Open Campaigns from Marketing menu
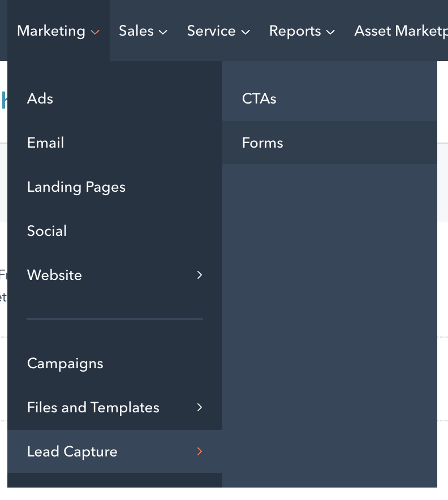448x500 pixels. [x=115, y=363]
